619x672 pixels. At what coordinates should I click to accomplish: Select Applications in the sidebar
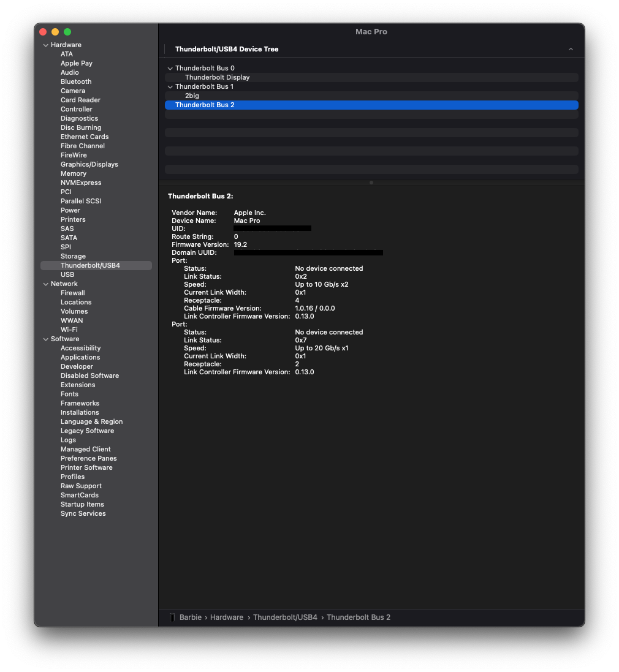[x=80, y=357]
